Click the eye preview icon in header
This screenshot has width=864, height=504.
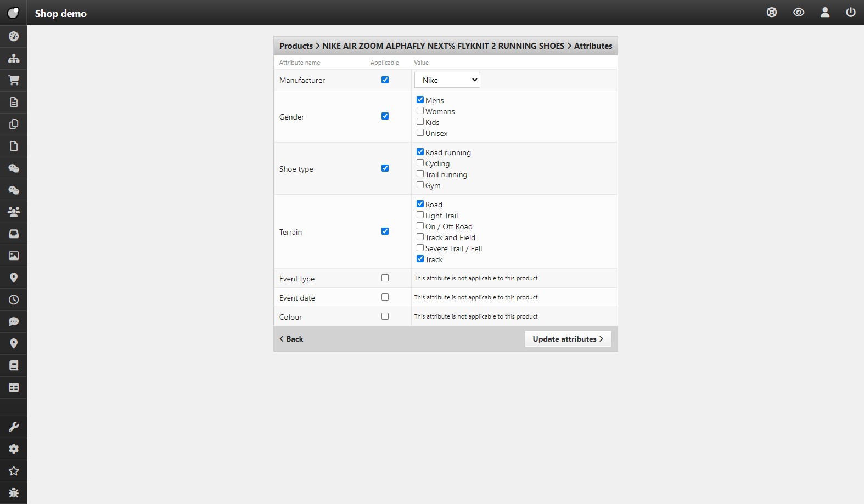coord(798,13)
